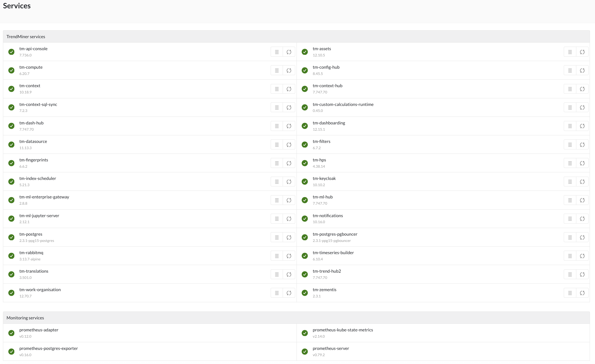Screen dimensions: 595x364
Task: Click the tm-ml-hub service name
Action: 323,197
